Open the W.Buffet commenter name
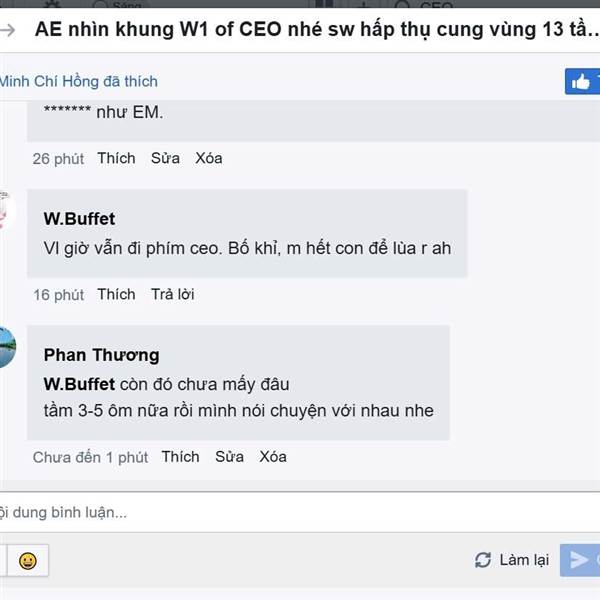Image resolution: width=600 pixels, height=600 pixels. pos(79,219)
